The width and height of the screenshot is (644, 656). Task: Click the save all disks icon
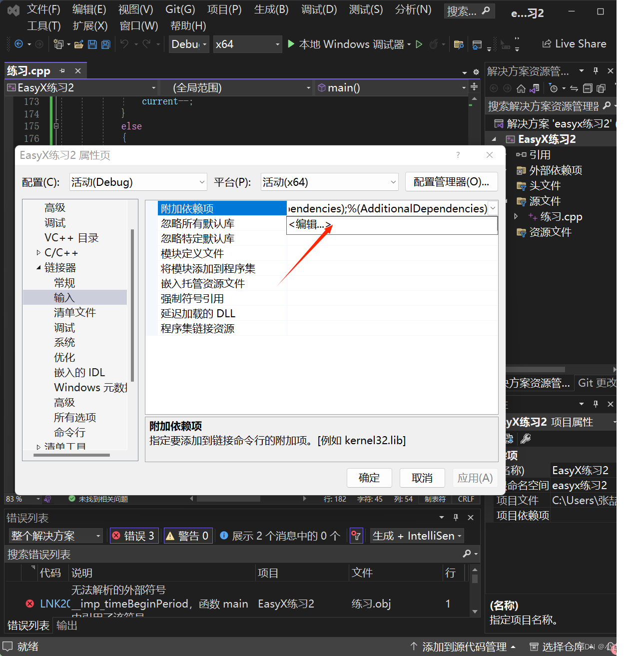click(106, 44)
